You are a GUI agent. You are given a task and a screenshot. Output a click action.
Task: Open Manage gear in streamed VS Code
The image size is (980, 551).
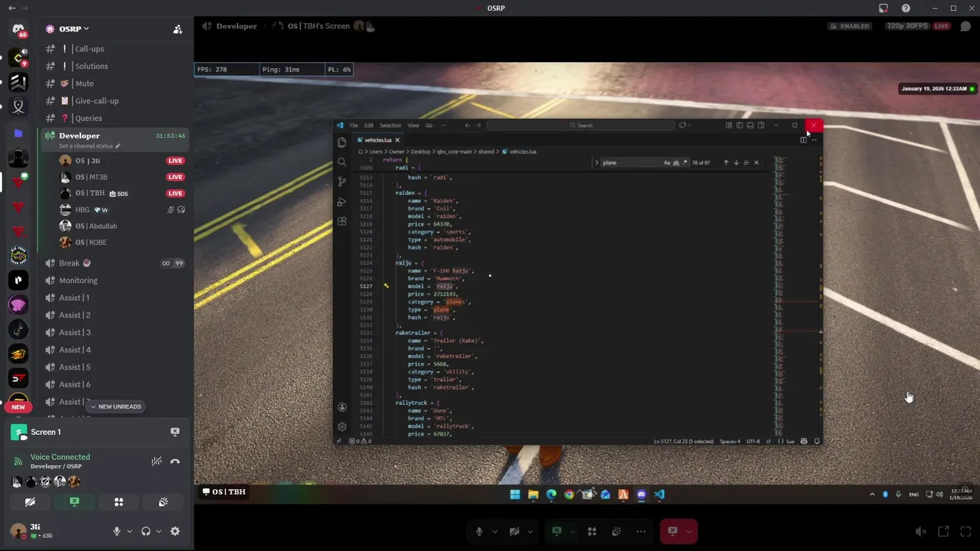(x=341, y=426)
